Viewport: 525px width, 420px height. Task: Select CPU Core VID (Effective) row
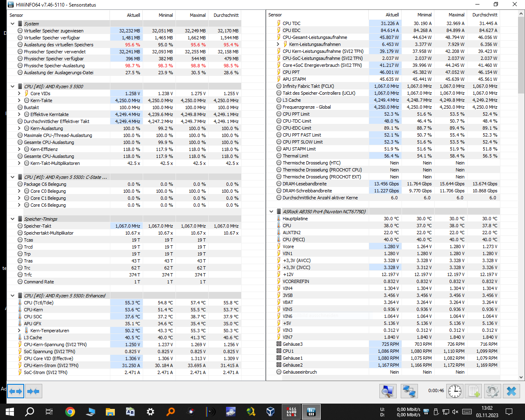(124, 358)
